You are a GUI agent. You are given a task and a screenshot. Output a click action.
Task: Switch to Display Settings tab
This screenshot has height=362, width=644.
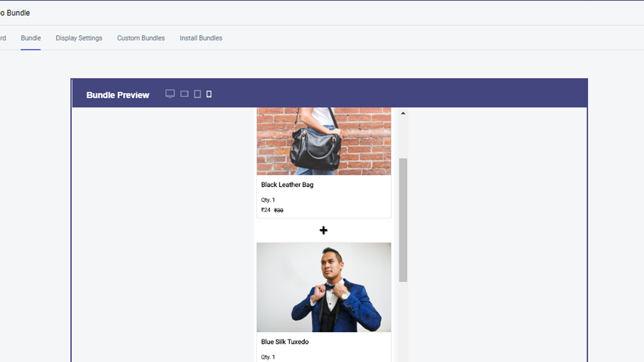coord(79,38)
